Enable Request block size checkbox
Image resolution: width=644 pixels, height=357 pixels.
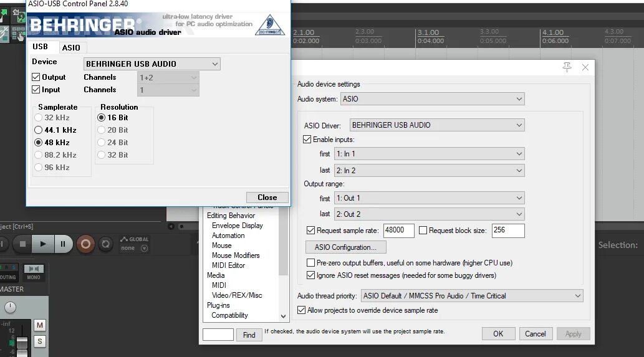pyautogui.click(x=423, y=230)
